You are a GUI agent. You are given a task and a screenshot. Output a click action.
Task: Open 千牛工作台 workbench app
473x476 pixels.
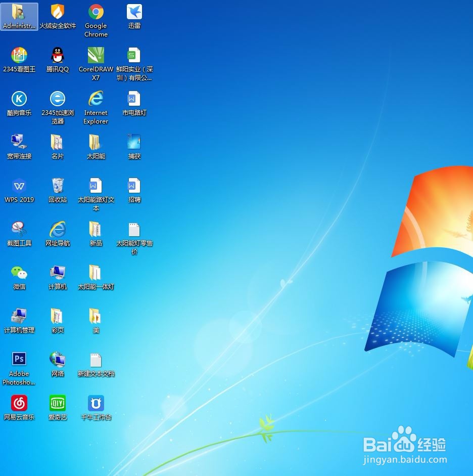click(x=96, y=407)
